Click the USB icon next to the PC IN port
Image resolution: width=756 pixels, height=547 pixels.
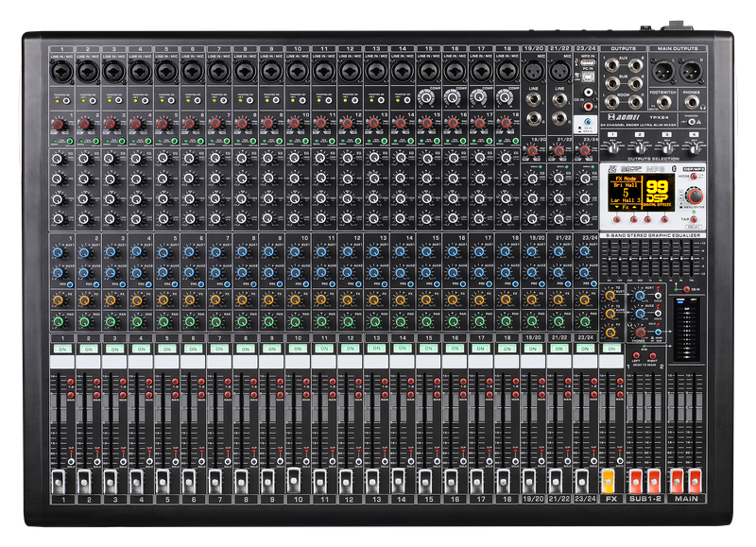pos(577,75)
